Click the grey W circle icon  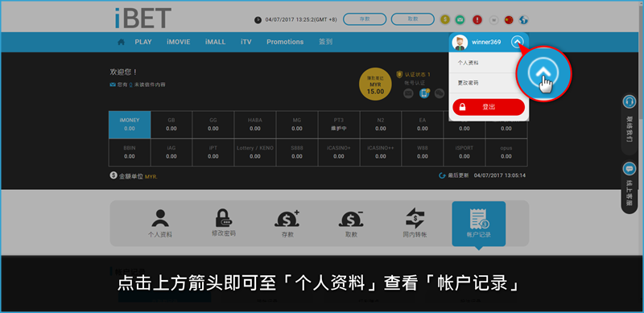pos(494,19)
